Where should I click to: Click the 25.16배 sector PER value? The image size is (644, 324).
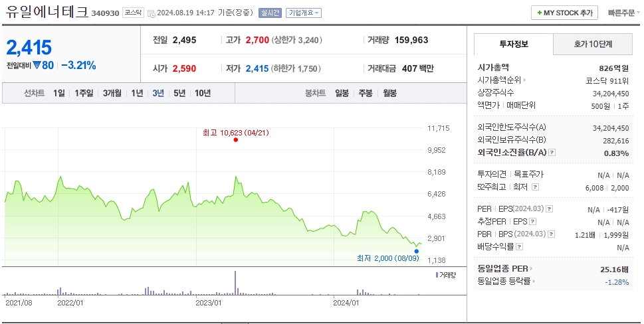tap(615, 270)
